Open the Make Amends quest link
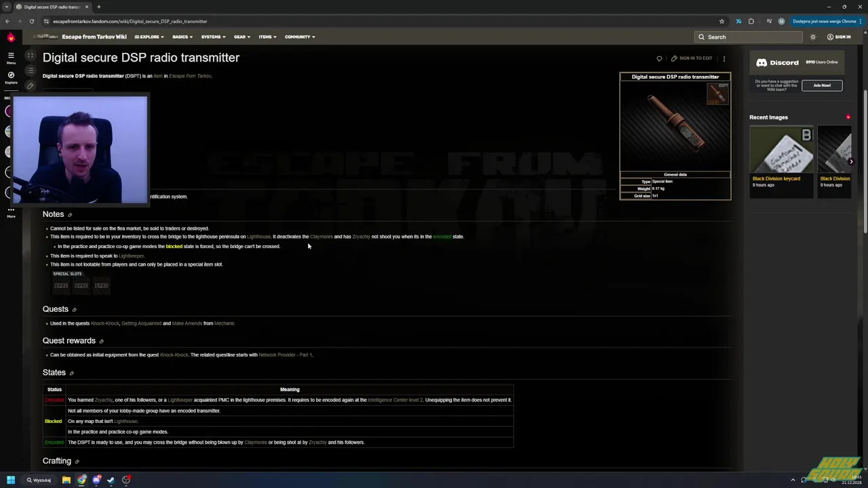 [x=187, y=323]
